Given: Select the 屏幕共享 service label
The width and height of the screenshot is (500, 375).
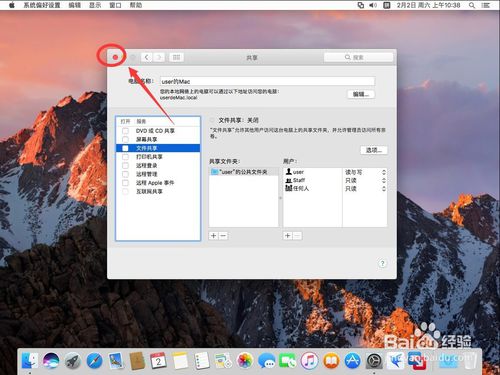Looking at the screenshot, I should 146,139.
